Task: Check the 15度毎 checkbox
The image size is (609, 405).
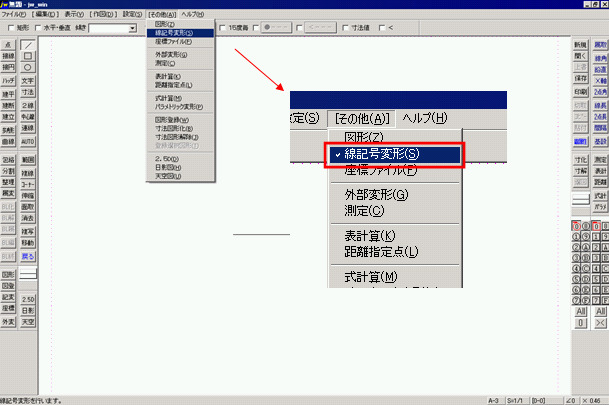Action: click(x=222, y=29)
